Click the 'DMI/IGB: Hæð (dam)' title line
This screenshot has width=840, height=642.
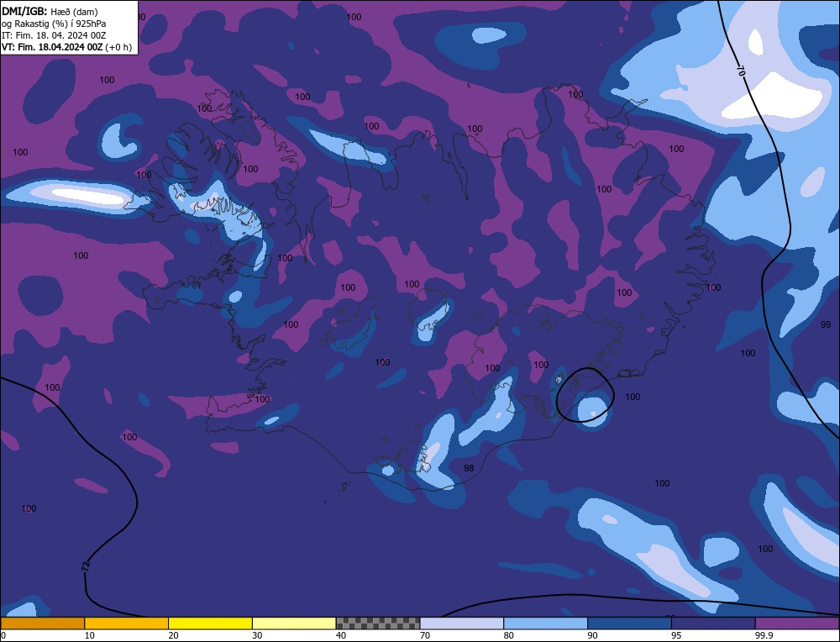tap(50, 11)
